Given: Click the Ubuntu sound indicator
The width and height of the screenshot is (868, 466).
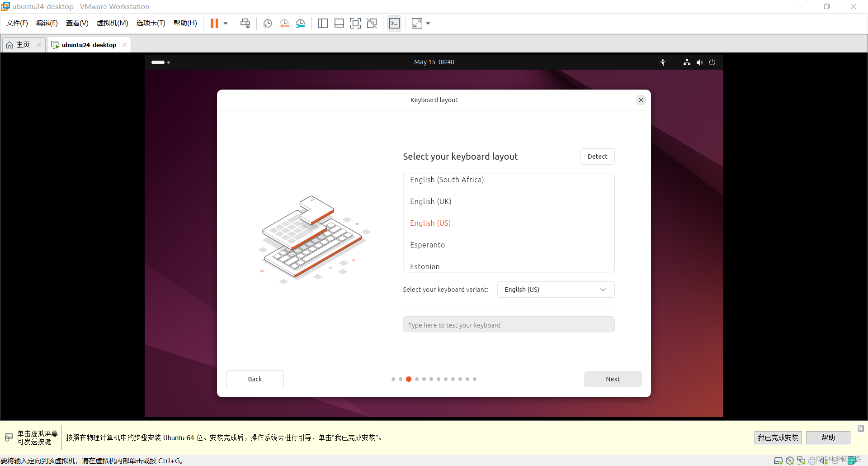Looking at the screenshot, I should 699,62.
